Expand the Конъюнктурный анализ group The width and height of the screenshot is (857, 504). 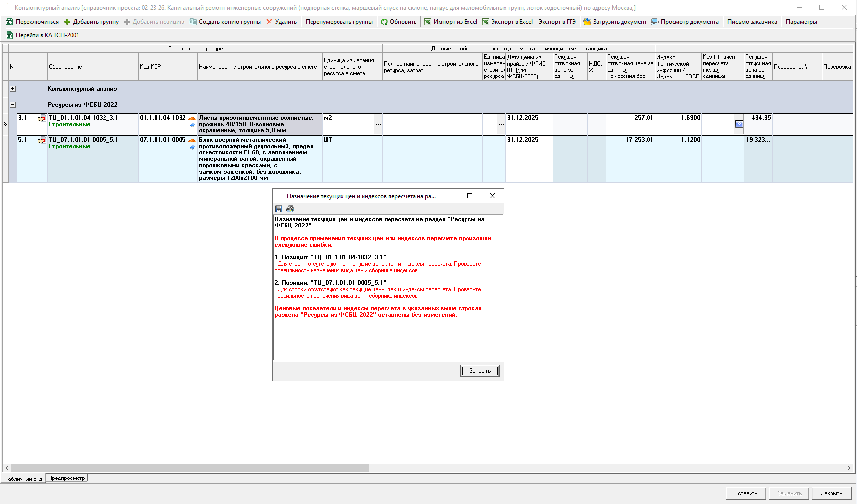tap(13, 89)
